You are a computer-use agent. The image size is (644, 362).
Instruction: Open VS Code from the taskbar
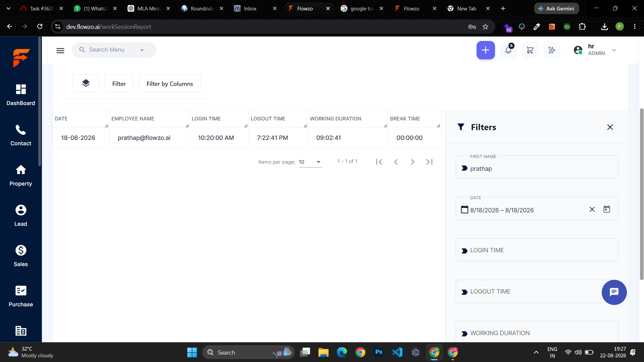pyautogui.click(x=397, y=352)
